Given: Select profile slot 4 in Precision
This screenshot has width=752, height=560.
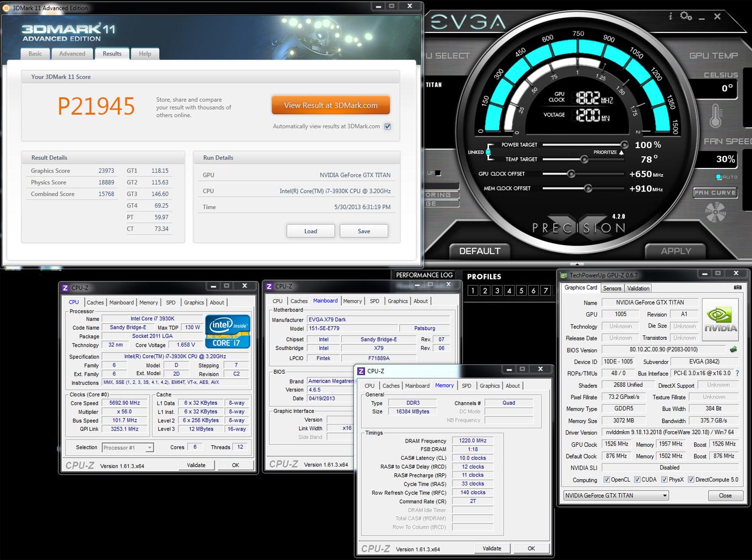Looking at the screenshot, I should point(509,291).
